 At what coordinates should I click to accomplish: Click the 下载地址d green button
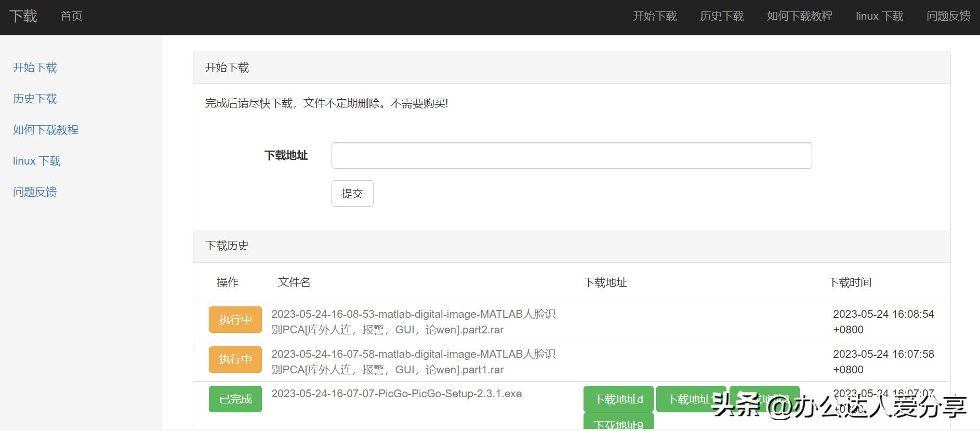(618, 399)
